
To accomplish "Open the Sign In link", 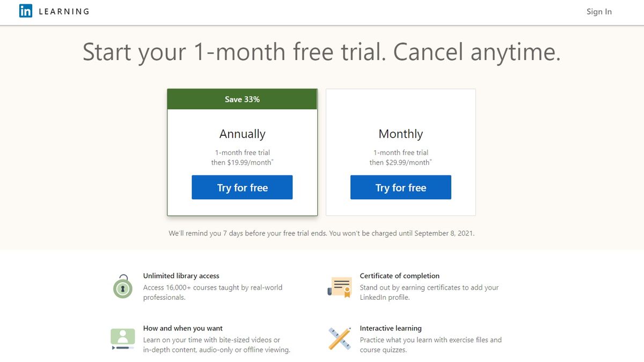I will (599, 12).
